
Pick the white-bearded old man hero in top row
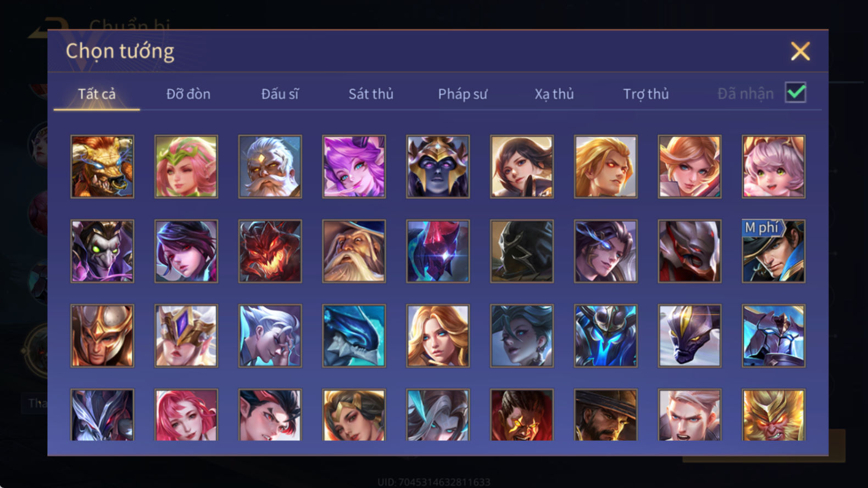(270, 166)
